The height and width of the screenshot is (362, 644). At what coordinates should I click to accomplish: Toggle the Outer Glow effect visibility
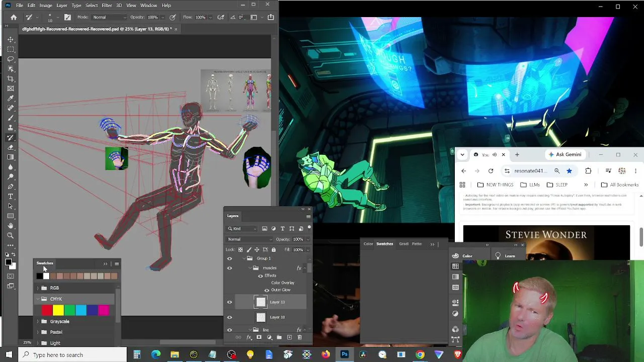pos(267,290)
